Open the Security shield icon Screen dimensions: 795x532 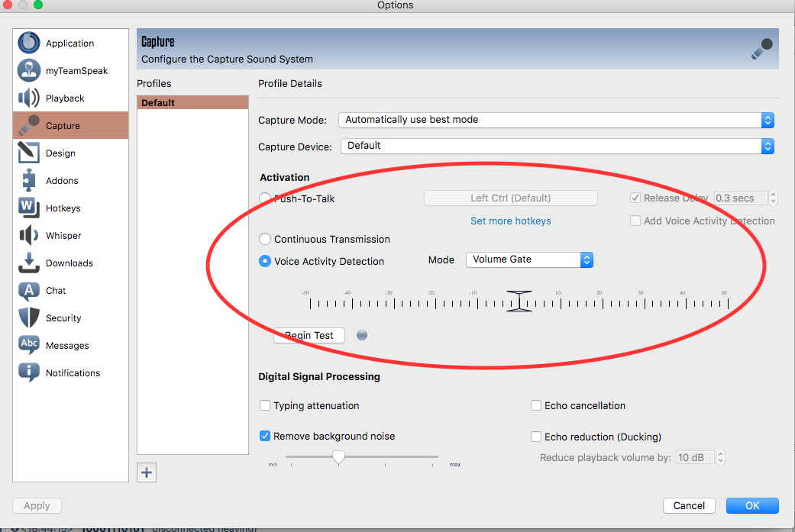click(28, 318)
